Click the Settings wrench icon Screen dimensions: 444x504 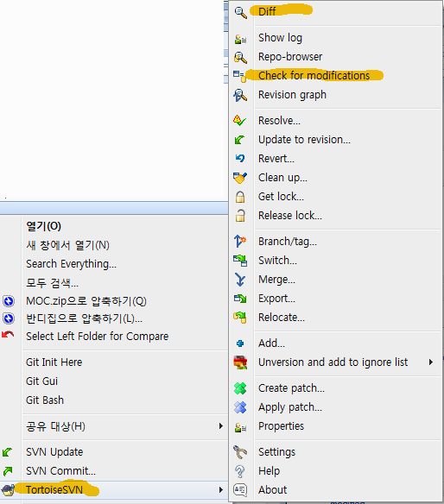click(x=240, y=452)
